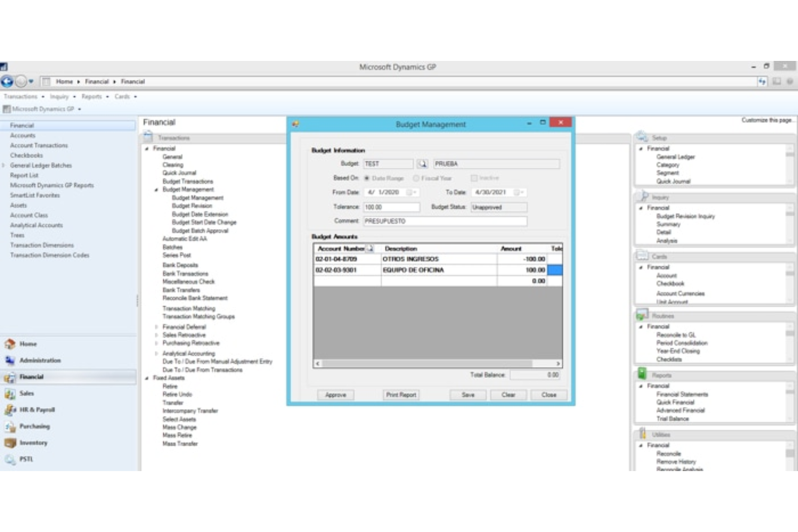798x532 pixels.
Task: Expand General Ledger Batches in sidebar
Action: pyautogui.click(x=4, y=165)
